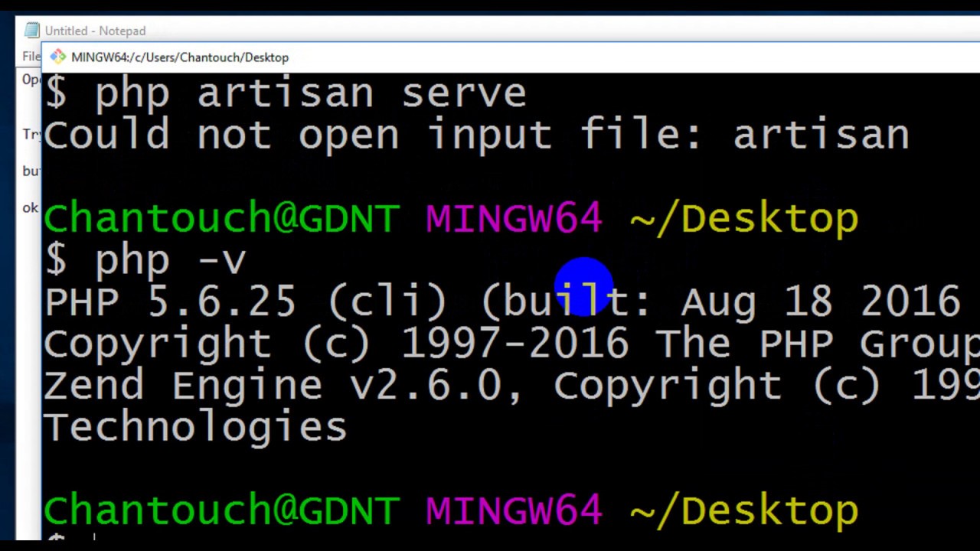Click the '$ php artisan serve' command line
The height and width of the screenshot is (551, 980).
click(x=286, y=95)
